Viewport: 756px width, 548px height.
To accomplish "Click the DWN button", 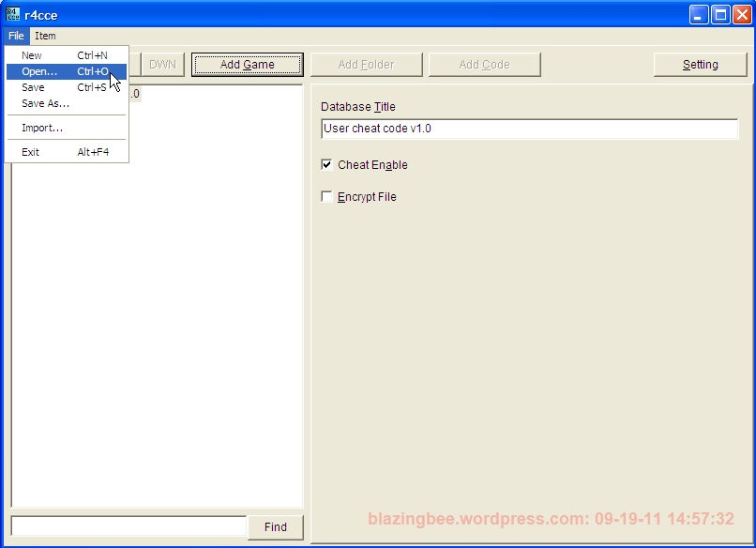I will [x=163, y=65].
